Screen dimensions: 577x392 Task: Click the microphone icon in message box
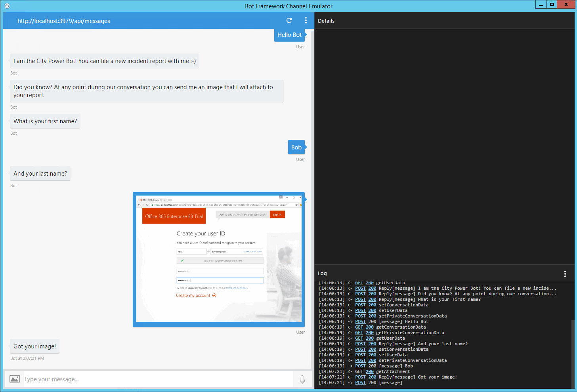(x=302, y=379)
